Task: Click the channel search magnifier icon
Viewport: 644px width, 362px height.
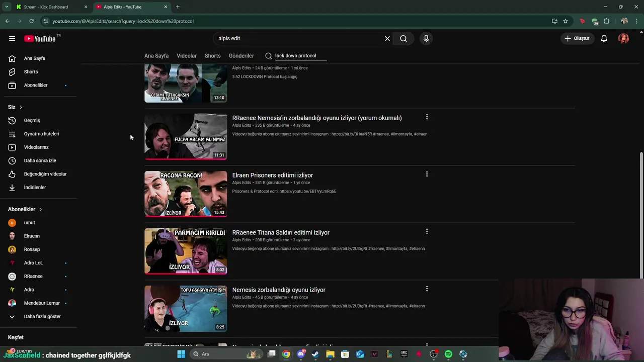Action: (x=269, y=56)
